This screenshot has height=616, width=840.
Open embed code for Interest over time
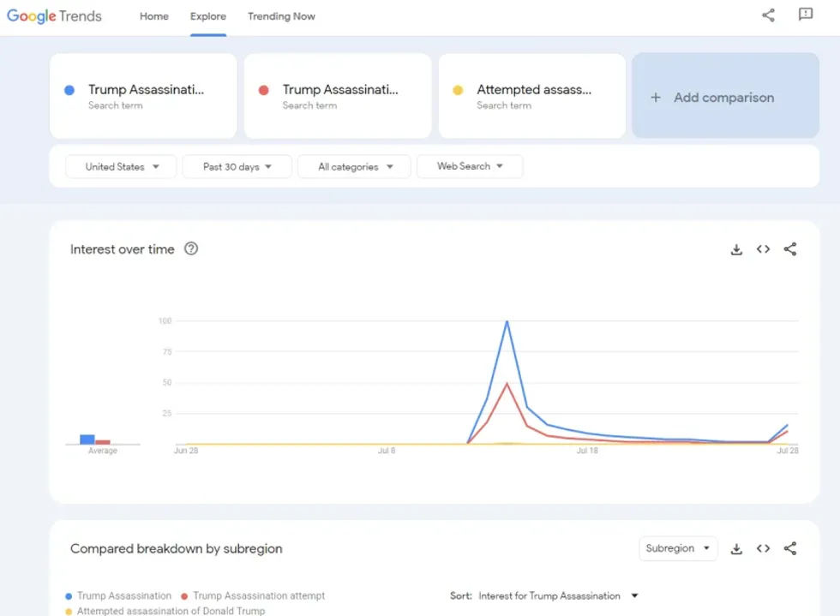click(763, 249)
